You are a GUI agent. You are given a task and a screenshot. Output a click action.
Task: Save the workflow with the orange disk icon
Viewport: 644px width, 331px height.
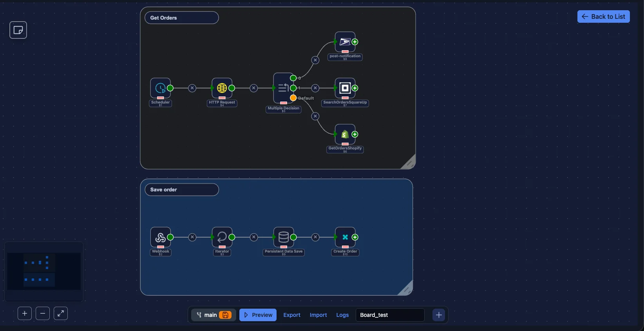(225, 315)
